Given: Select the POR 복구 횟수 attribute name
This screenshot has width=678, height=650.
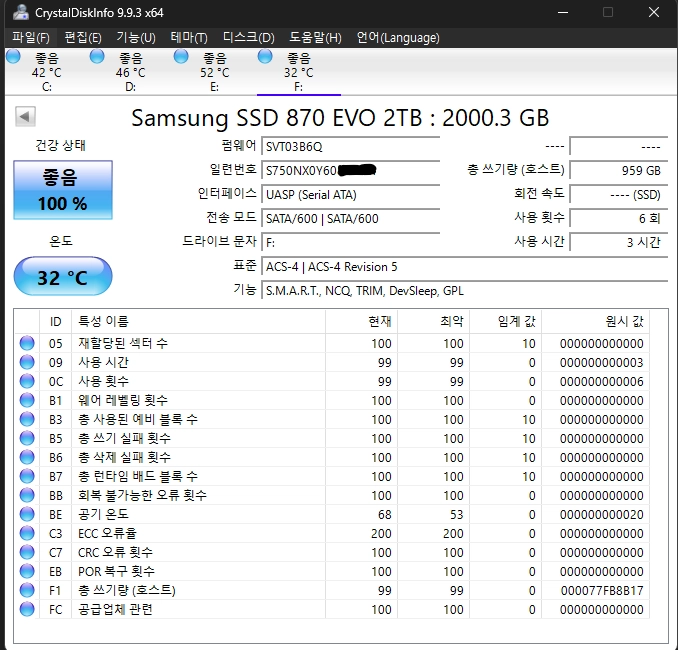Looking at the screenshot, I should (x=116, y=571).
